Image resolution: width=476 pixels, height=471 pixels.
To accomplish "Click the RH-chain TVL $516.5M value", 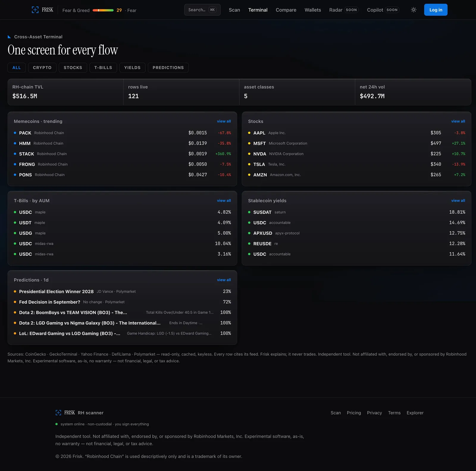I will (25, 96).
